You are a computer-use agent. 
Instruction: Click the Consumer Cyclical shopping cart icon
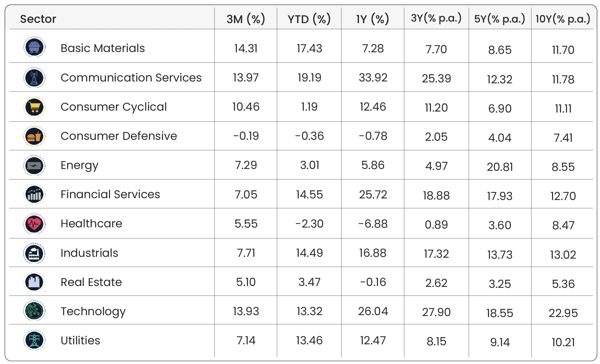[x=34, y=107]
